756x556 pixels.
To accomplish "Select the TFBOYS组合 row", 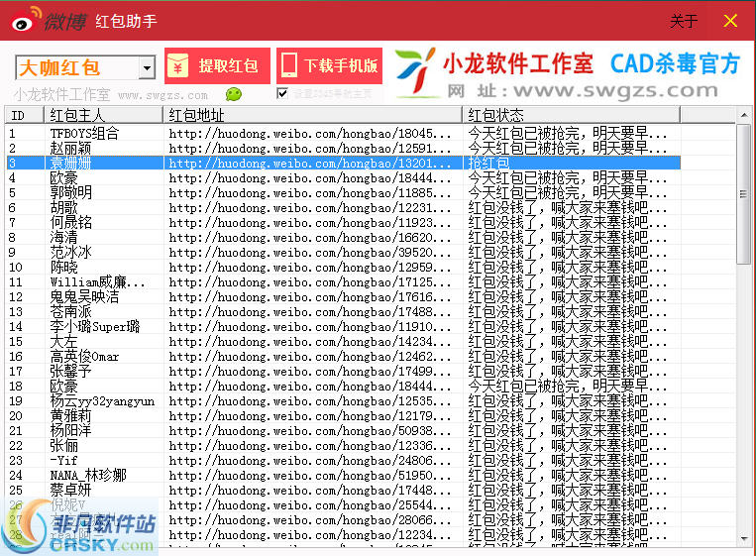I will coord(343,133).
